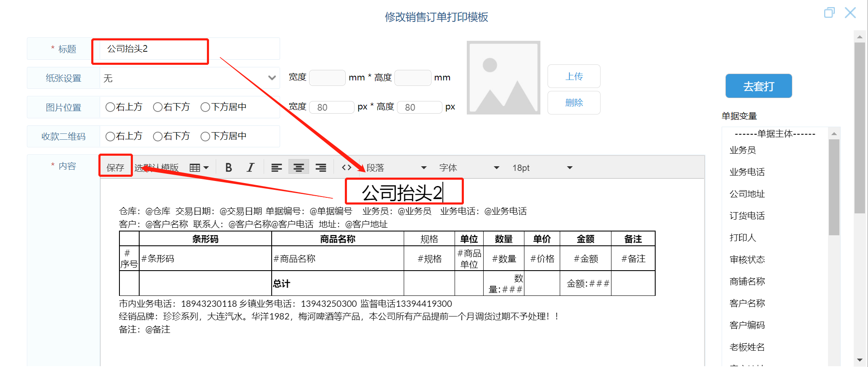The width and height of the screenshot is (868, 367).
Task: Open the 段落 paragraph format dropdown
Action: pos(397,168)
